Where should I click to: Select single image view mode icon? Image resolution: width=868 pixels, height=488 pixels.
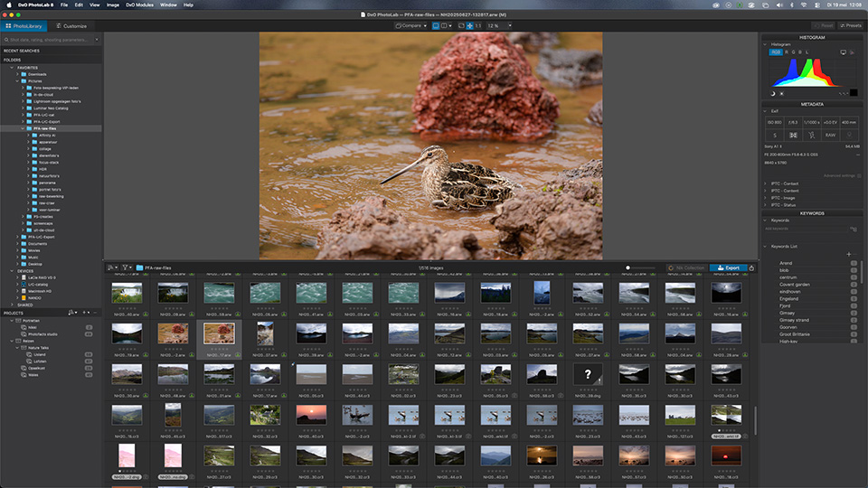tap(436, 26)
